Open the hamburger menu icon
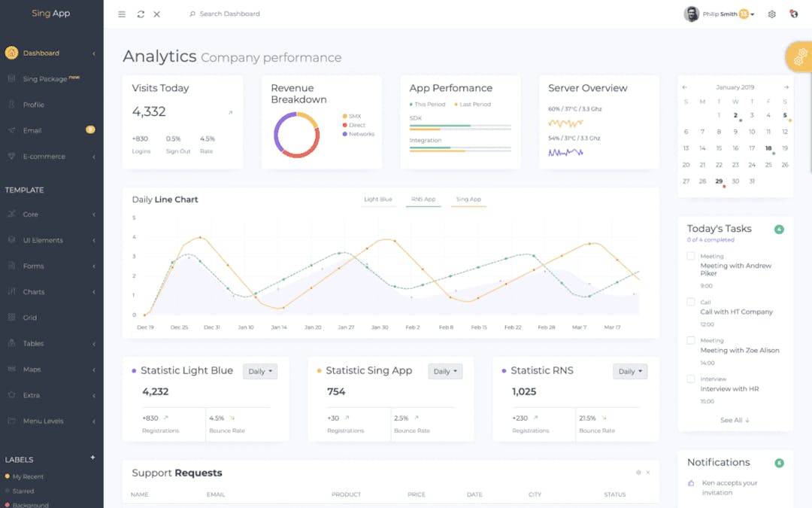 pos(121,14)
